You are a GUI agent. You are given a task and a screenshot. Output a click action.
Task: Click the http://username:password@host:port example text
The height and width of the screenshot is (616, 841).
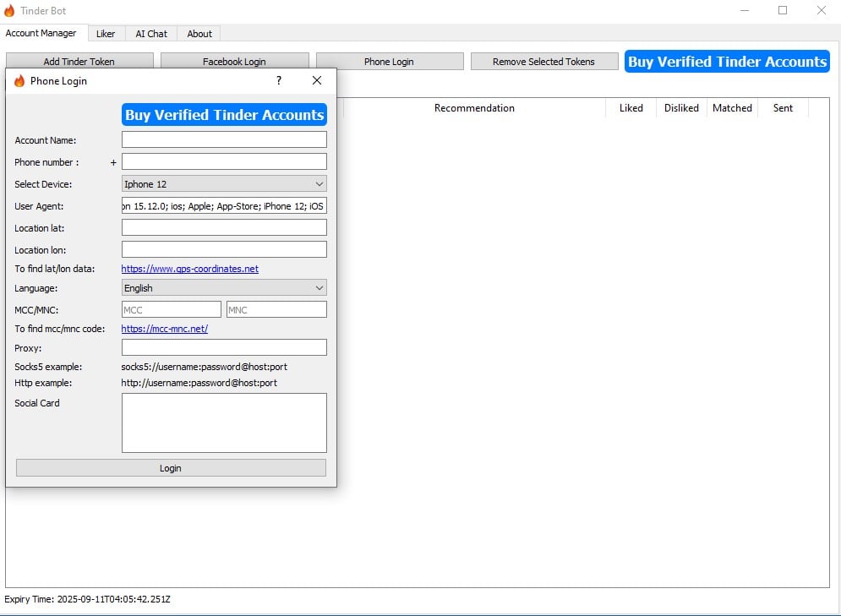point(199,384)
